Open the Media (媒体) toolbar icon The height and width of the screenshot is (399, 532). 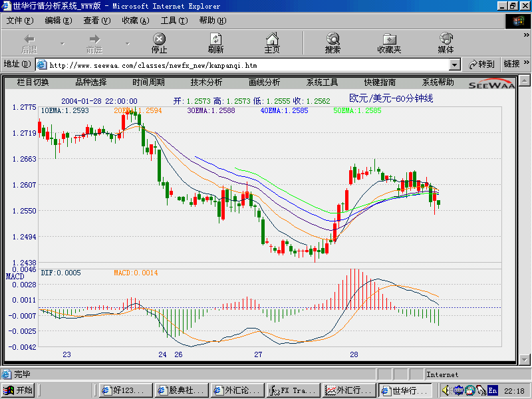pyautogui.click(x=446, y=39)
